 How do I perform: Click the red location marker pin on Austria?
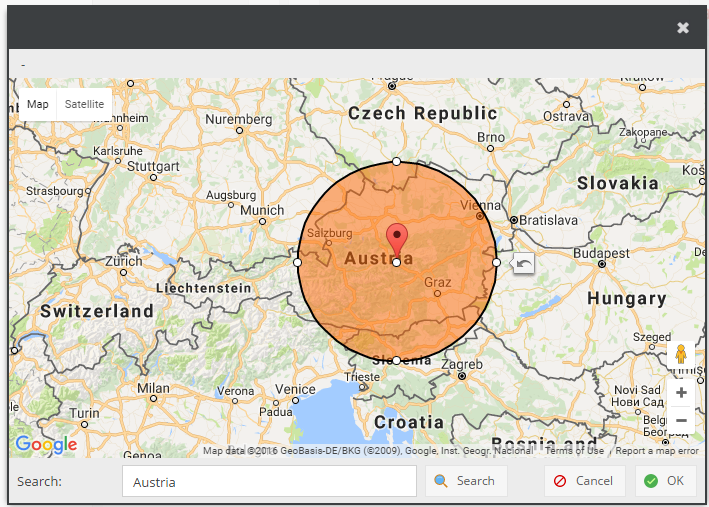tap(397, 239)
